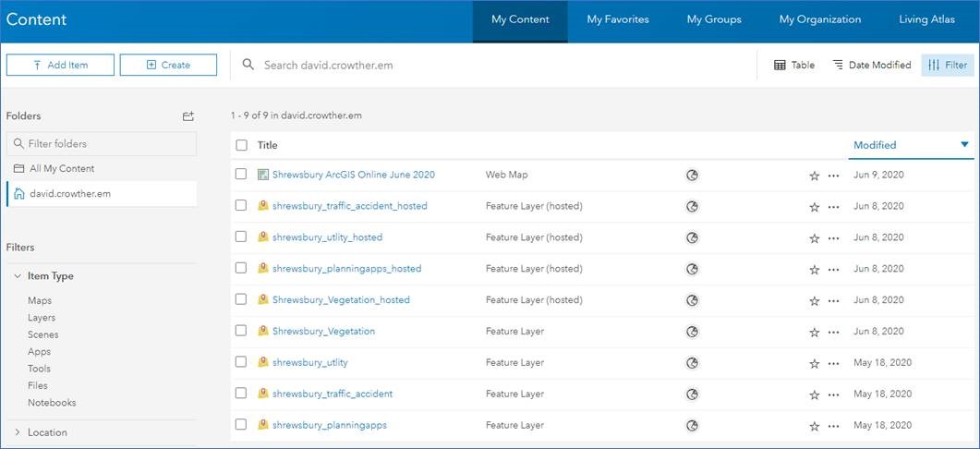Switch to the My Content tab
980x449 pixels.
520,21
